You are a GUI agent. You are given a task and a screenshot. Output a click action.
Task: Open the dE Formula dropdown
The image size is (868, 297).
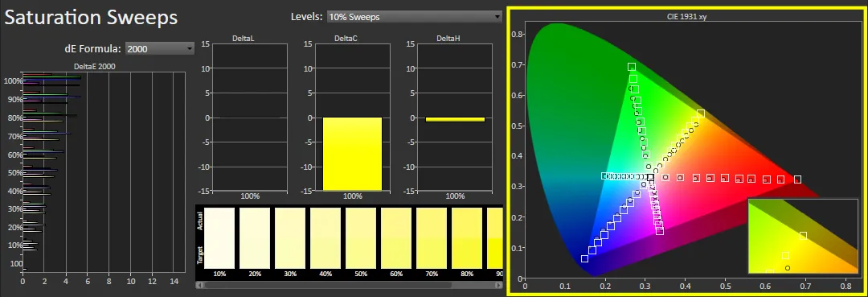(160, 49)
